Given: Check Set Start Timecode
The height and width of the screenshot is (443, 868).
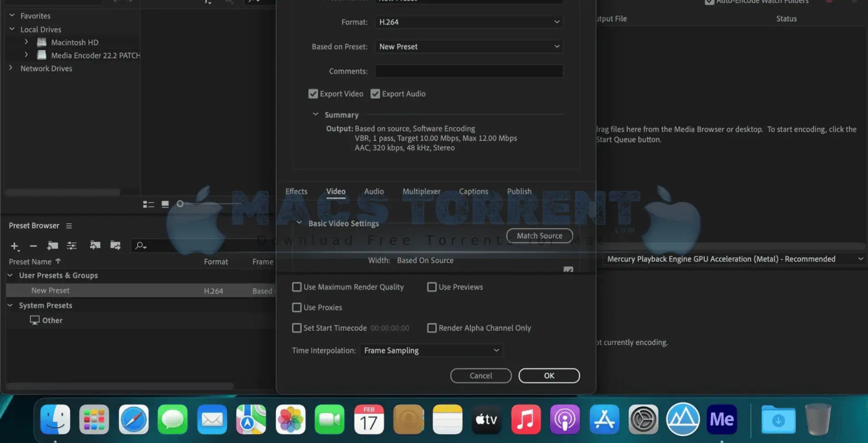Looking at the screenshot, I should [x=297, y=328].
